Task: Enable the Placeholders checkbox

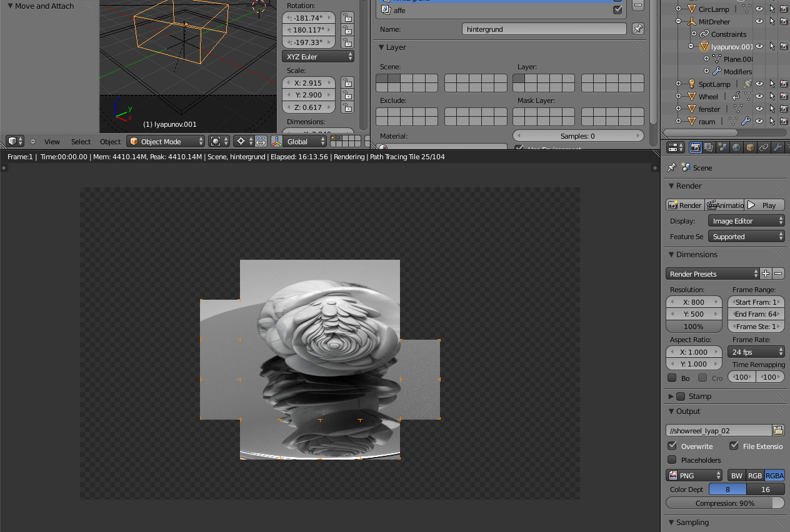Action: point(672,460)
